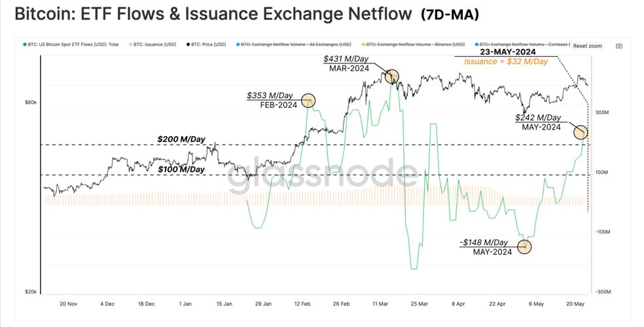The width and height of the screenshot is (644, 327).
Task: Click the circled $353 M/Day February marker
Action: point(308,100)
